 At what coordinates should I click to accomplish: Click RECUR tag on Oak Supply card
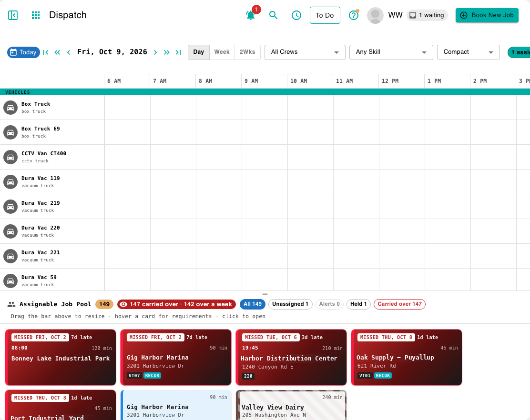383,375
